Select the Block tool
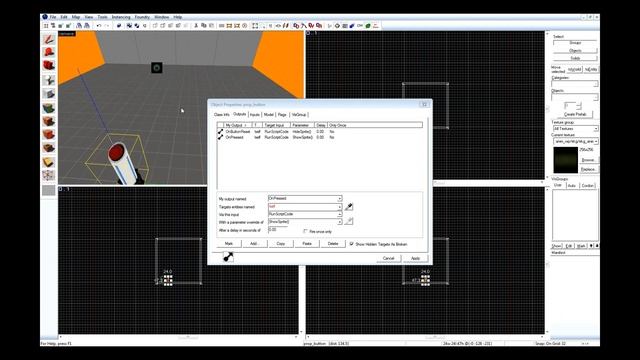Viewport: 640px width, 360px height. point(49,94)
